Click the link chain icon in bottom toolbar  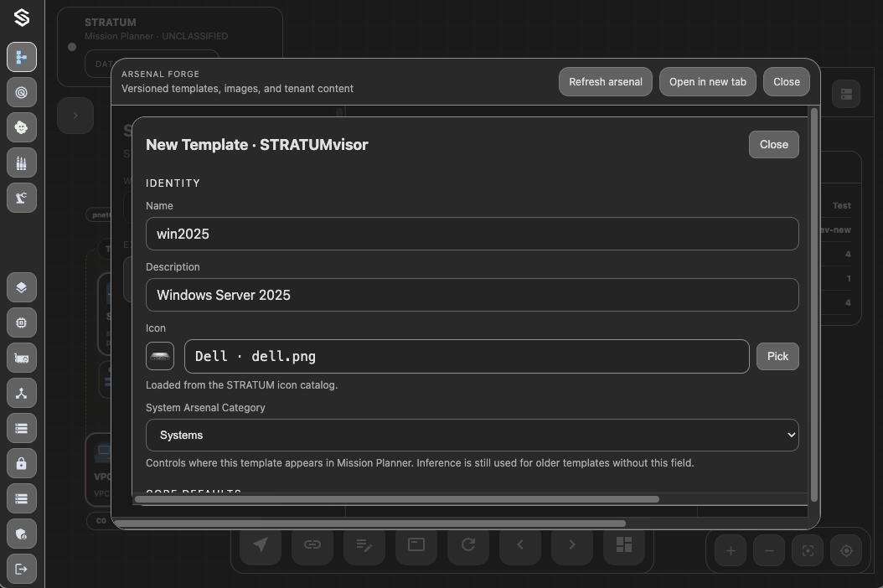[x=312, y=544]
